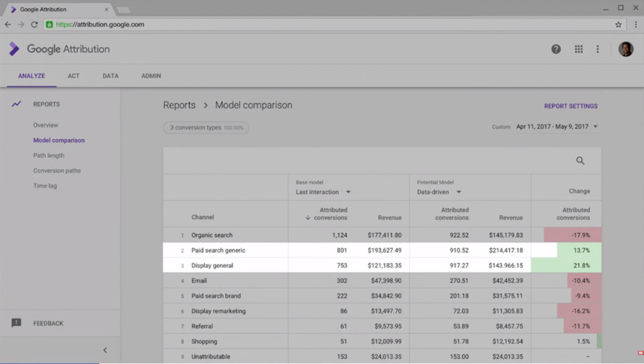This screenshot has width=644, height=364.
Task: Switch to the DATA tab
Action: point(111,76)
